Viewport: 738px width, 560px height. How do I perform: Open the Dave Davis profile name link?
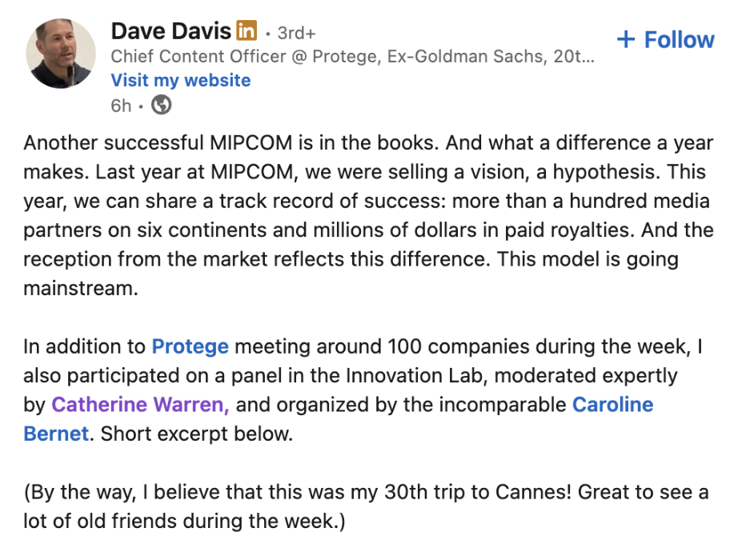coord(171,31)
